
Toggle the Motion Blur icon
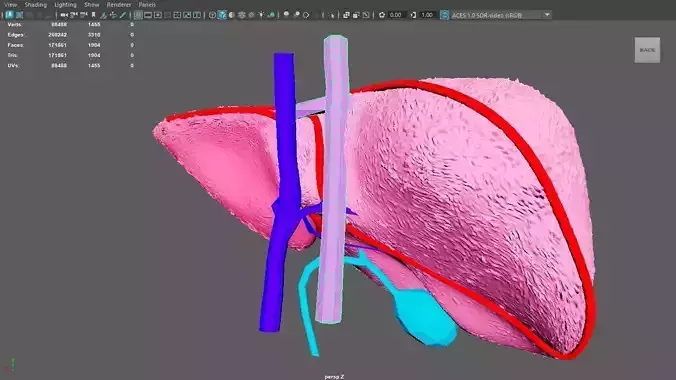point(296,15)
